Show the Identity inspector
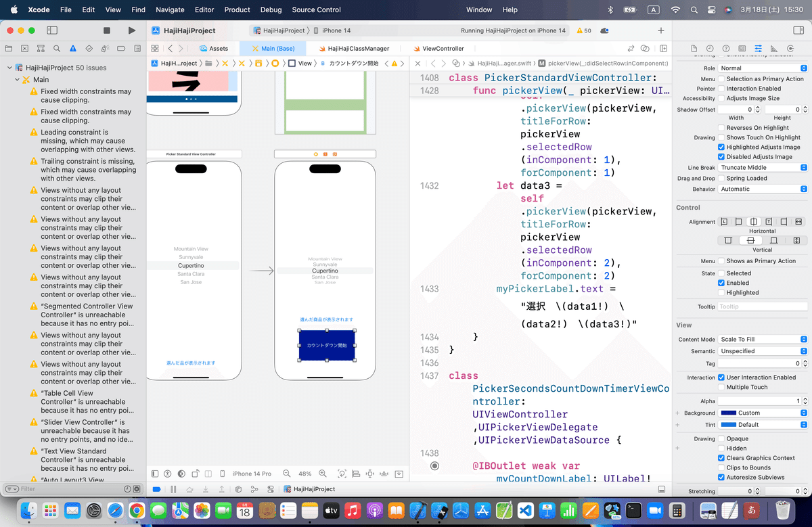Screen dimensions: 812x527 point(742,49)
